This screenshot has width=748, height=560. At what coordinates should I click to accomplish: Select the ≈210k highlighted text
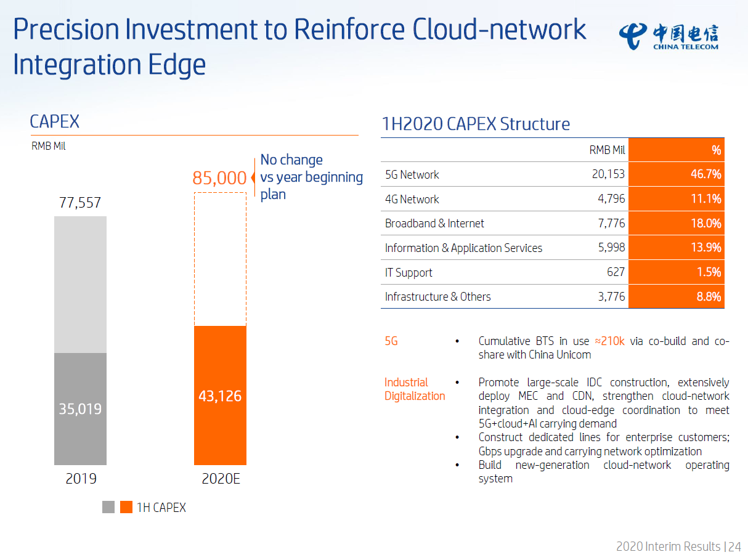(609, 341)
